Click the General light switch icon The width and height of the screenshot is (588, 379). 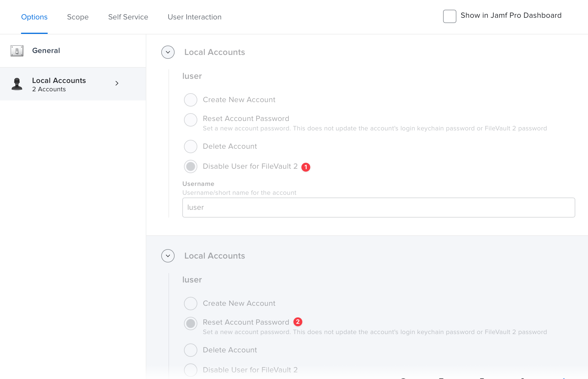pyautogui.click(x=17, y=51)
